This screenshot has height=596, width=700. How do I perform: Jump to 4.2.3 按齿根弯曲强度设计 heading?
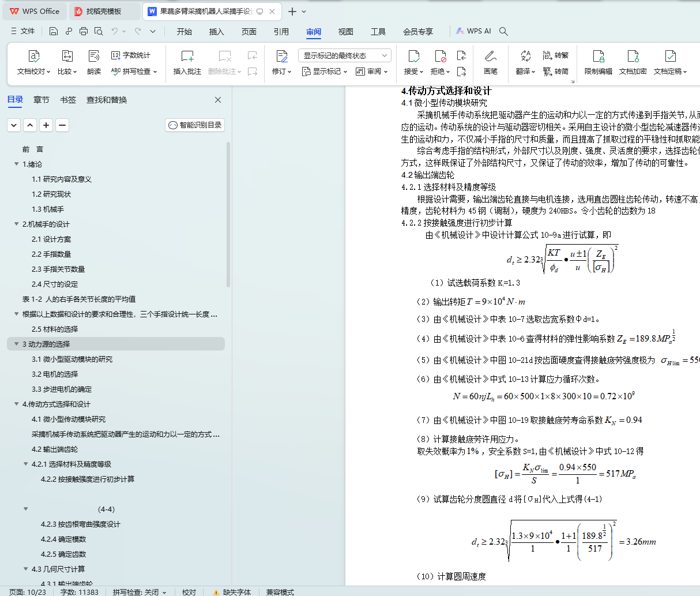coord(81,524)
